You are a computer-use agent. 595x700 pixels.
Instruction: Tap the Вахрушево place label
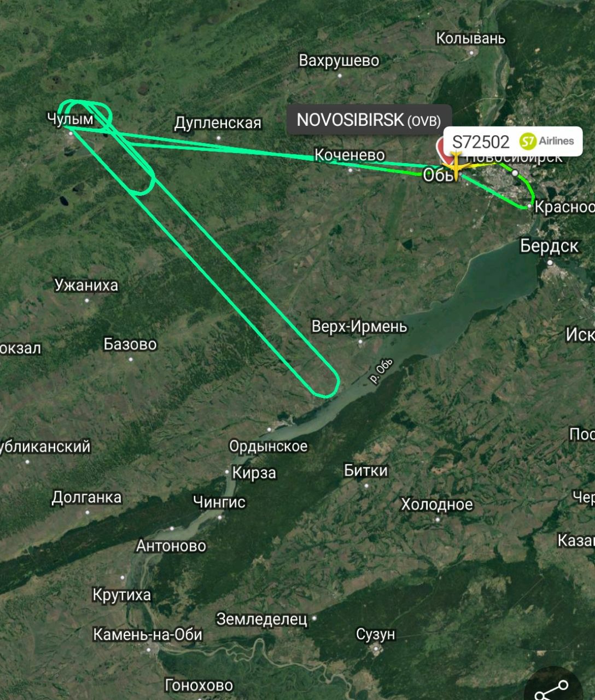(x=339, y=60)
